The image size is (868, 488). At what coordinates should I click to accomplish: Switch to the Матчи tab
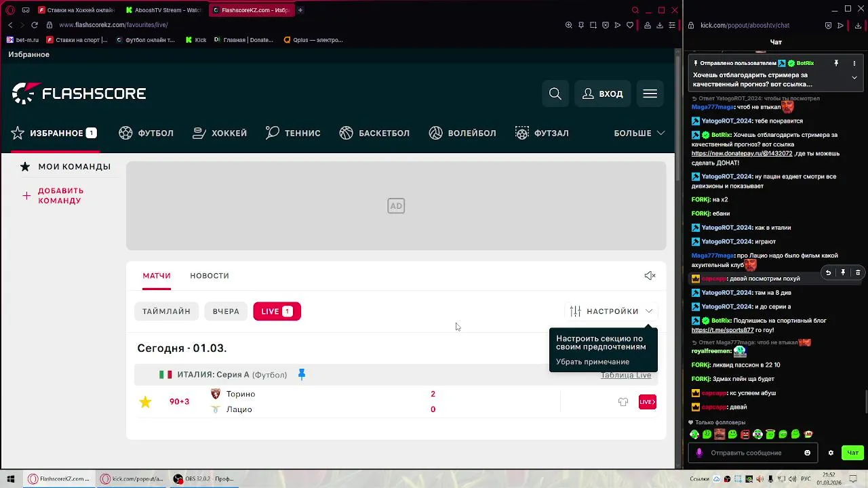pyautogui.click(x=157, y=275)
